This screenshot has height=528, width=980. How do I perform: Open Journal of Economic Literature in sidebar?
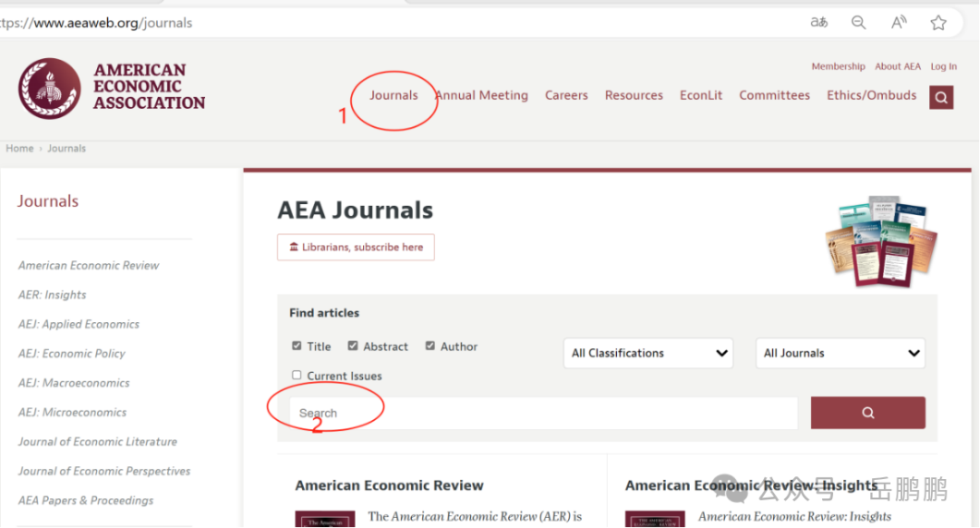coord(97,441)
